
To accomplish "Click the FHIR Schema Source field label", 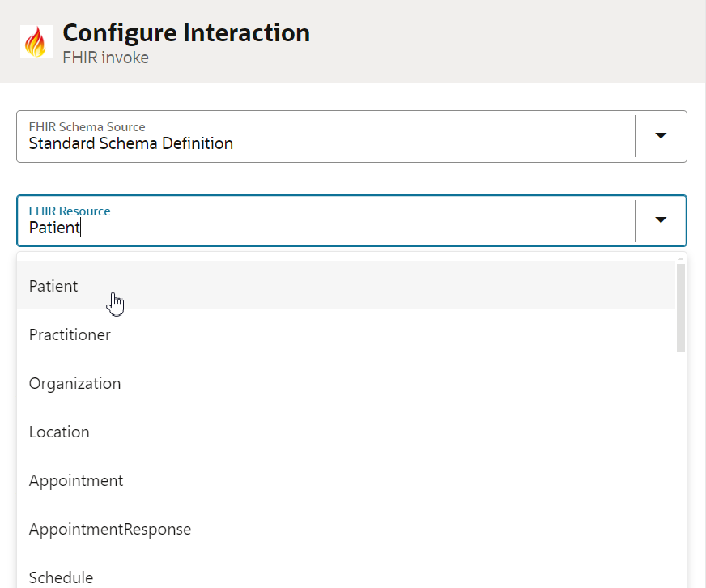I will point(87,127).
